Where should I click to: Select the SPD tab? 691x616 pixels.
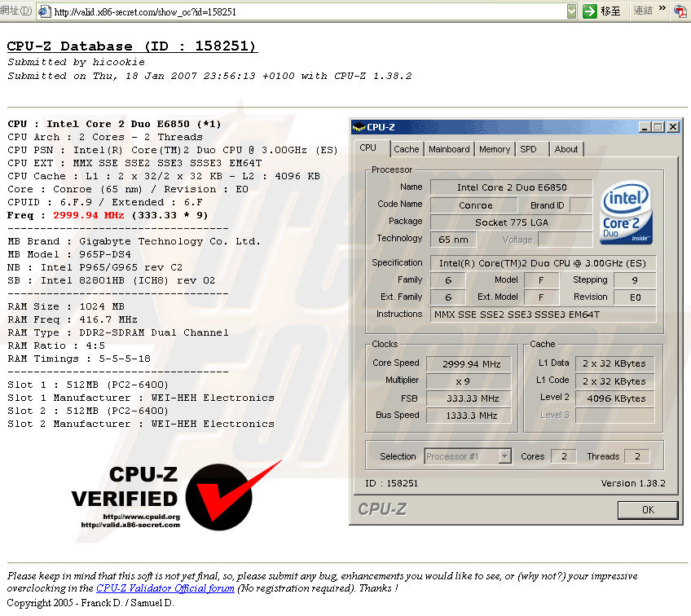point(529,149)
